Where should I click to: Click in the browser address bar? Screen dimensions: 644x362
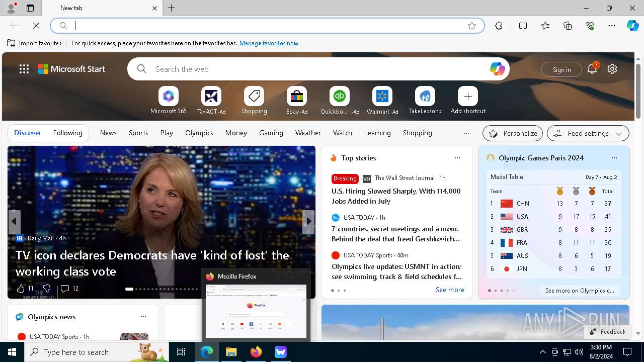pos(267,26)
